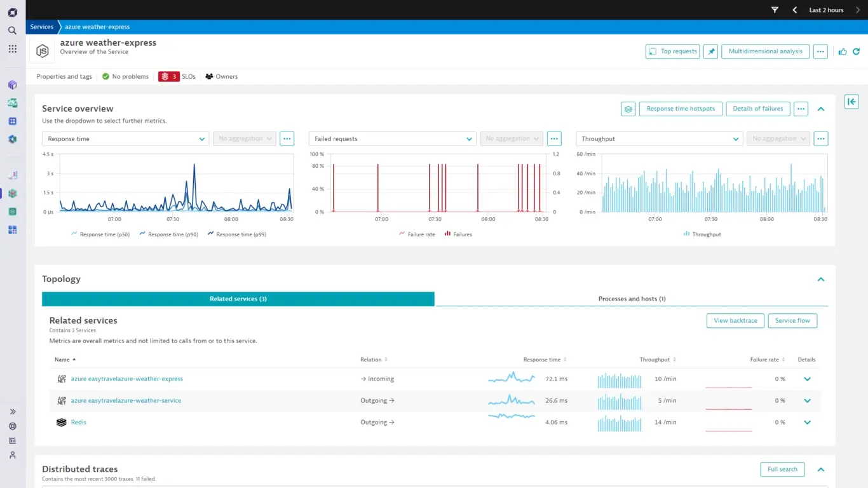Open the Failed requests metric dropdown

[392, 139]
